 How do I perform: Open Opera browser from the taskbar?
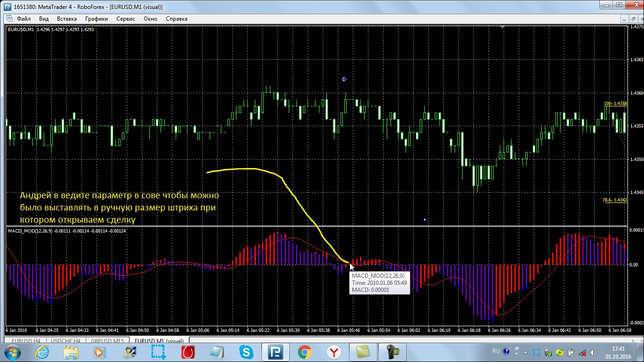(x=188, y=352)
